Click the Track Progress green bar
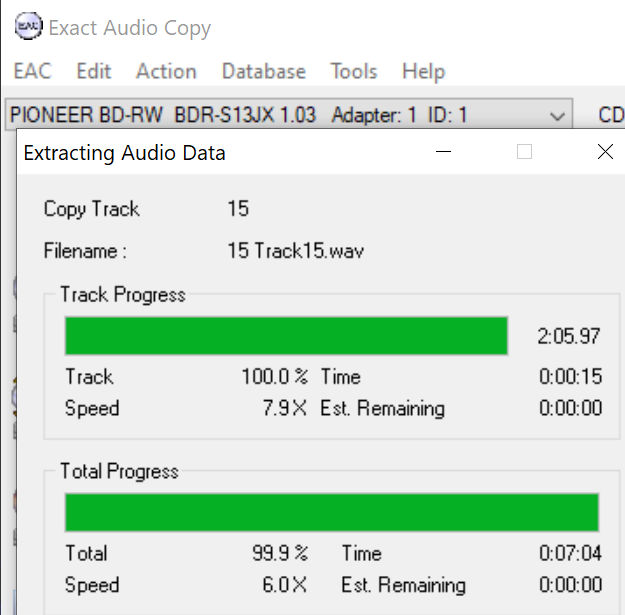625x615 pixels. click(286, 336)
